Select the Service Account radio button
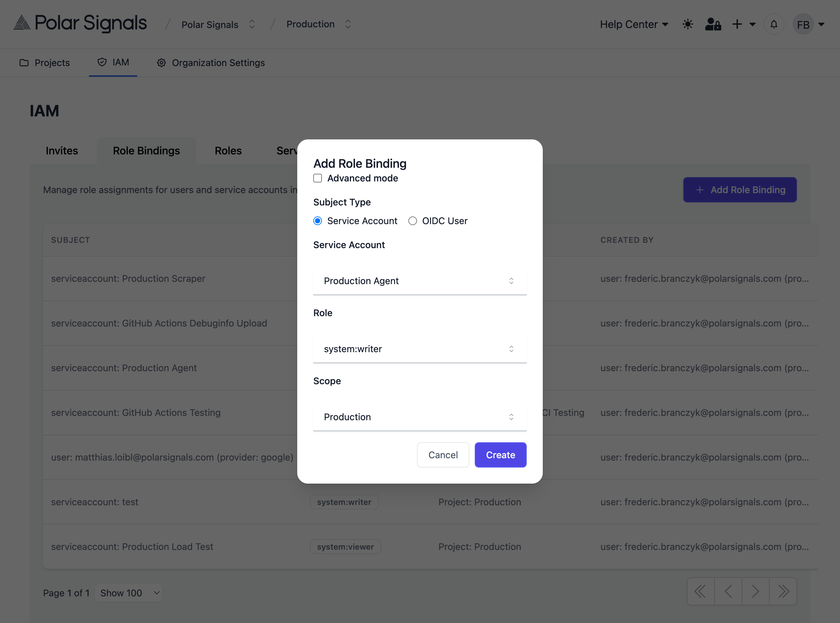 (318, 220)
